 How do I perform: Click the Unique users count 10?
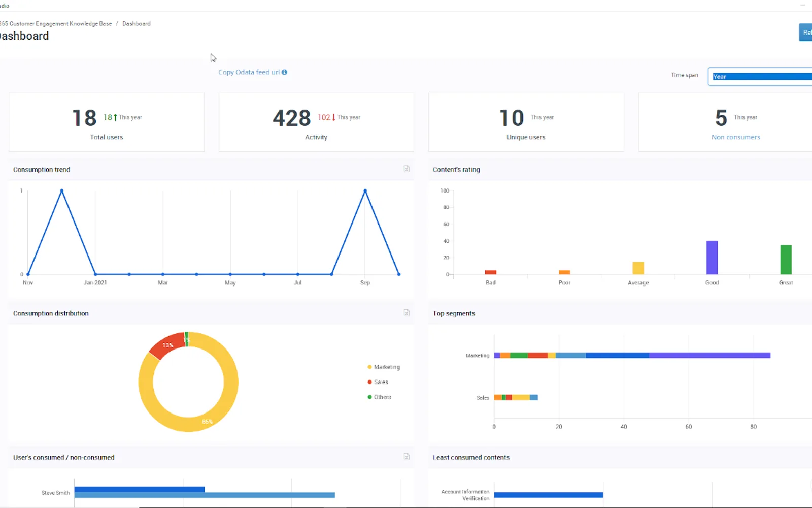(x=512, y=118)
